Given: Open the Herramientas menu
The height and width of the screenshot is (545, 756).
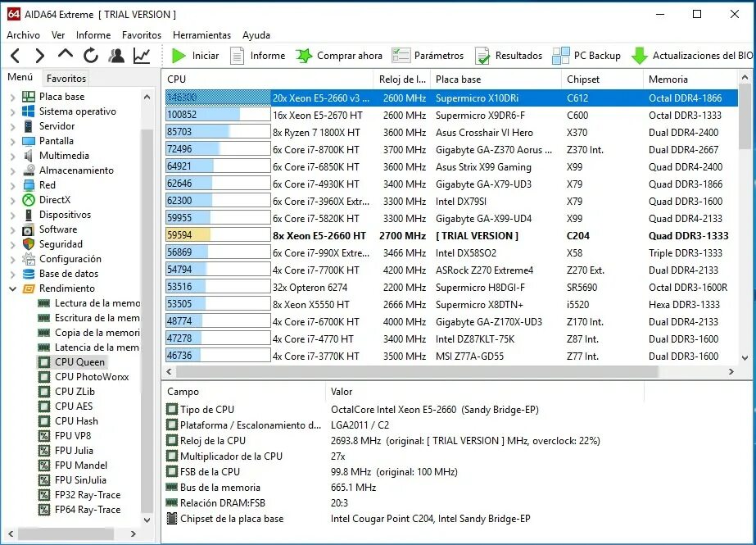Looking at the screenshot, I should 201,34.
